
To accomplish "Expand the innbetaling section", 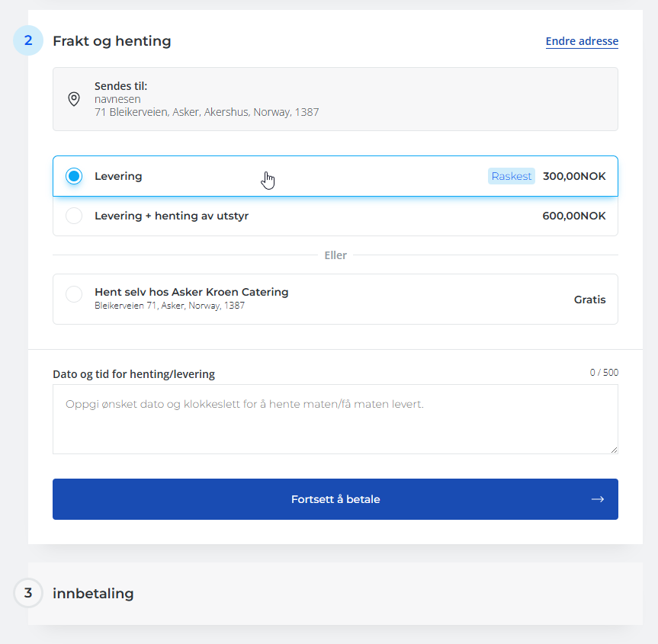I will [93, 593].
